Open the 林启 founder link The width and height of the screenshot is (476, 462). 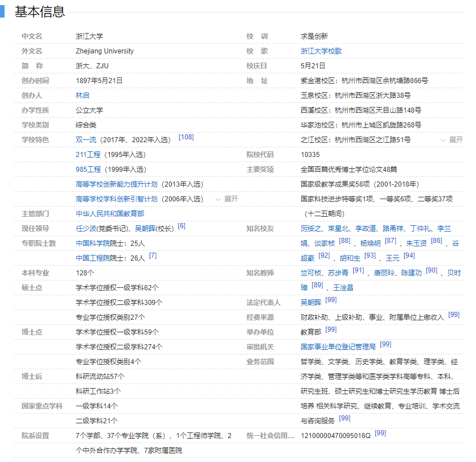(x=83, y=96)
